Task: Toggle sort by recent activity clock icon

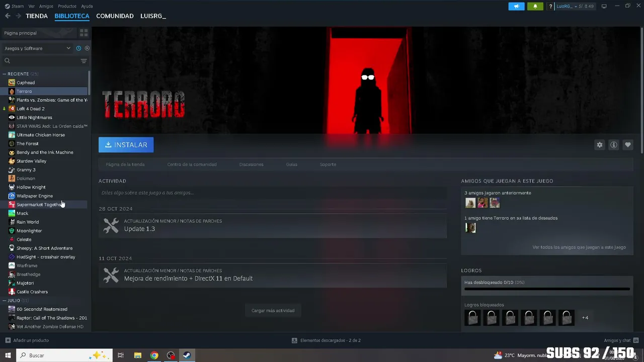Action: tap(78, 48)
